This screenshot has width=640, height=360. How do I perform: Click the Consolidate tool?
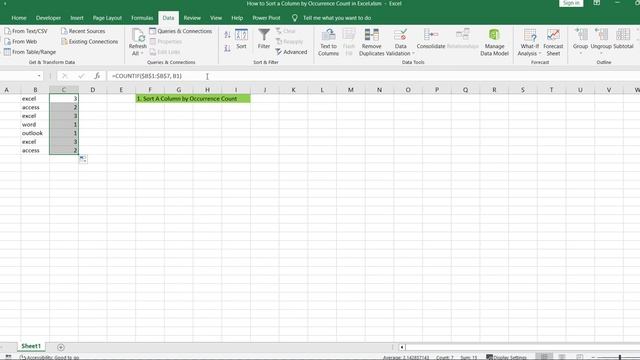(431, 39)
